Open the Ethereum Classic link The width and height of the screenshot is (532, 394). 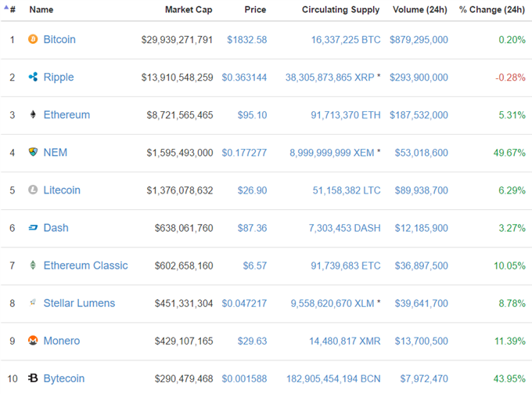[86, 266]
